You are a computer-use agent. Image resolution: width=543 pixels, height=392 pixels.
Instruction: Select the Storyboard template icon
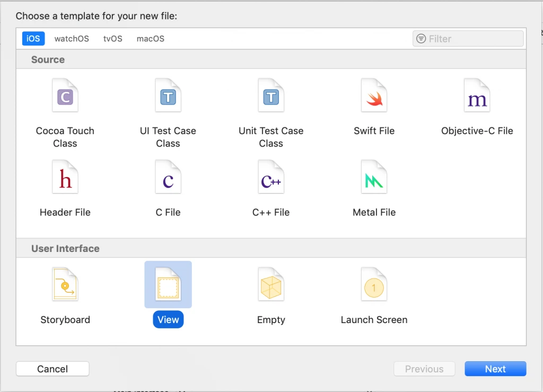click(x=65, y=284)
